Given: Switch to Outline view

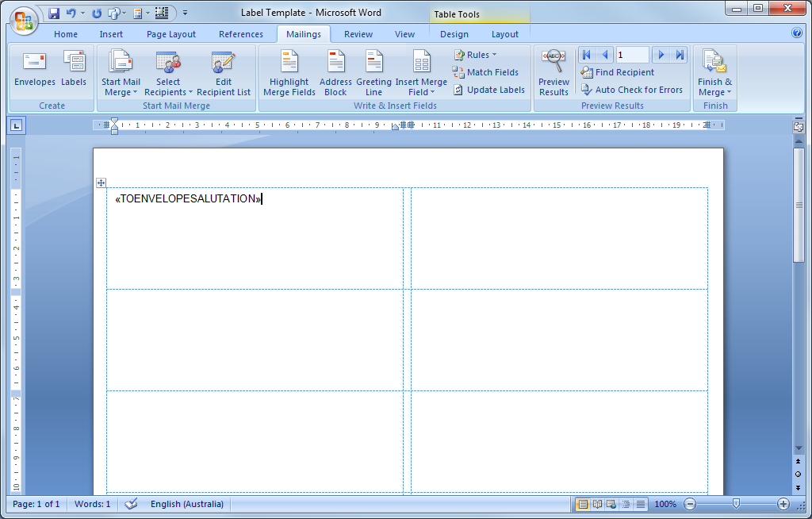Looking at the screenshot, I should tap(626, 504).
